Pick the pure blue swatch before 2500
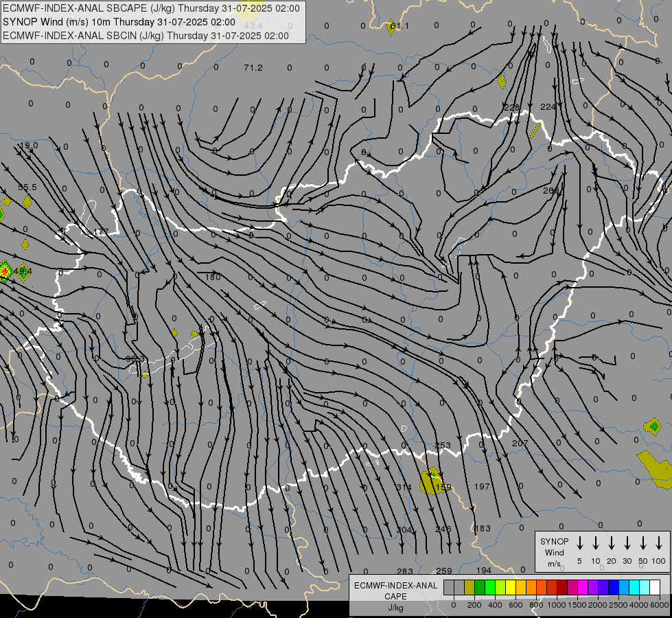 (613, 587)
